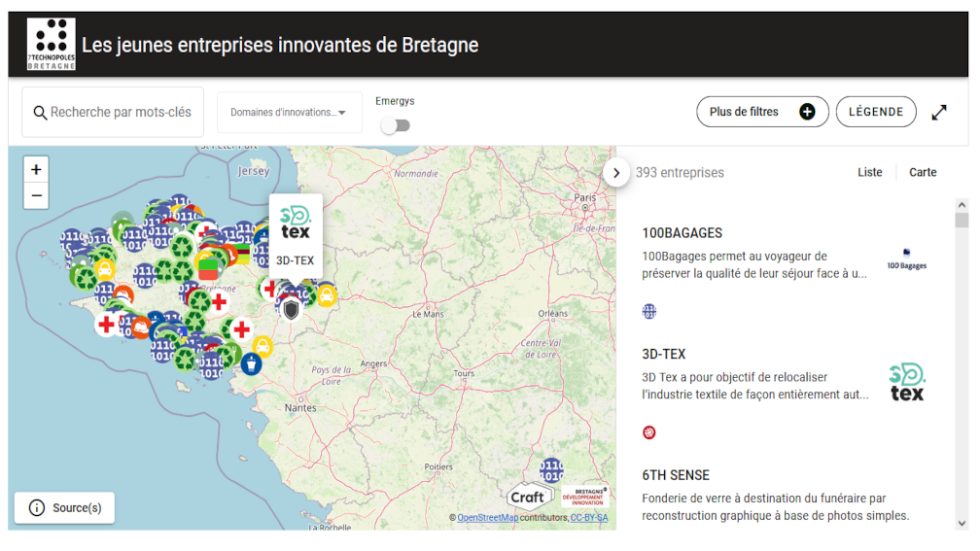Collapse the company list panel chevron
Image resolution: width=980 pixels, height=551 pixels.
[616, 173]
